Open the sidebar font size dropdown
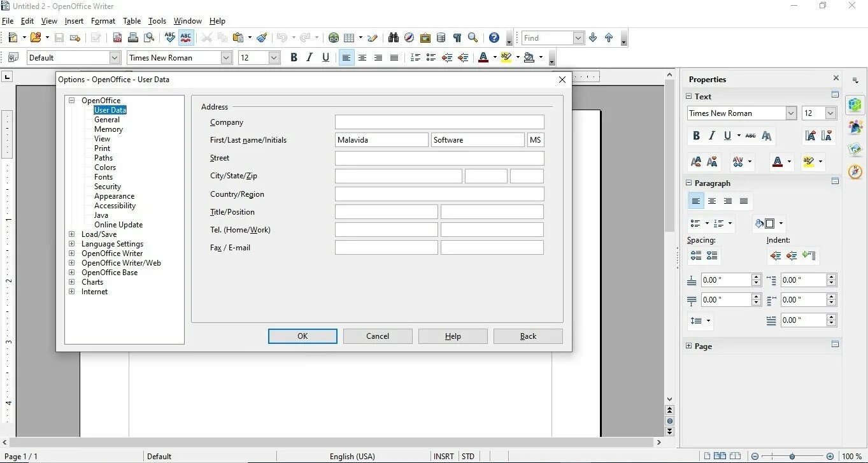Image resolution: width=868 pixels, height=463 pixels. coord(830,113)
